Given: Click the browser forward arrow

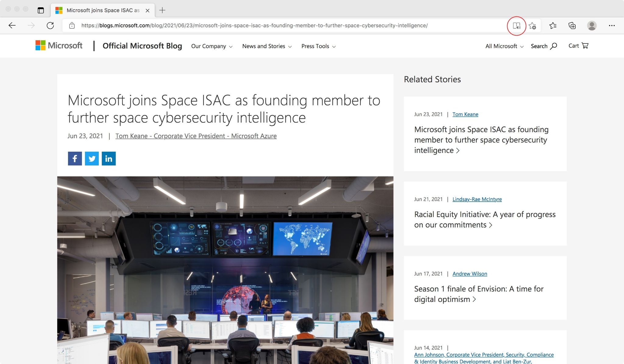Looking at the screenshot, I should [31, 26].
